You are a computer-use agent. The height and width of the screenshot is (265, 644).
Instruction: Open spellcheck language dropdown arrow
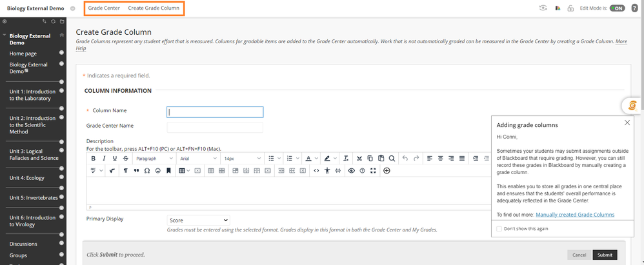(101, 171)
